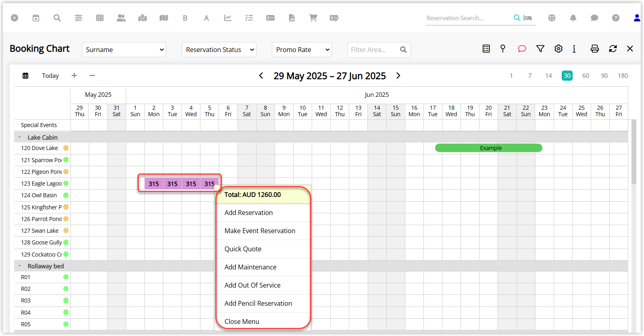Switch to 90 day view

[604, 75]
